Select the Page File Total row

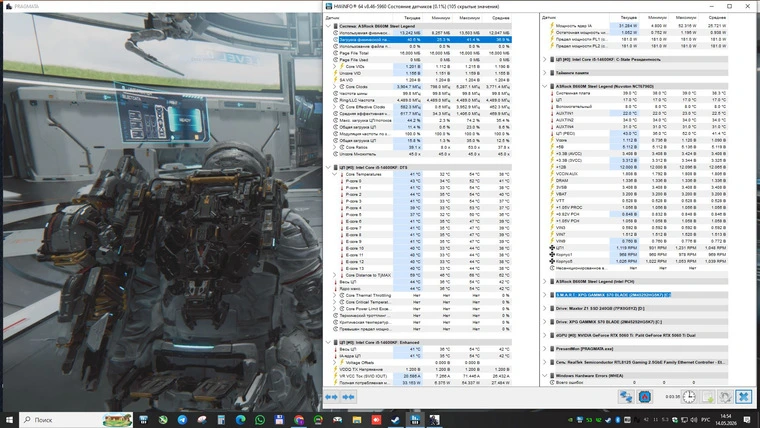pos(421,53)
